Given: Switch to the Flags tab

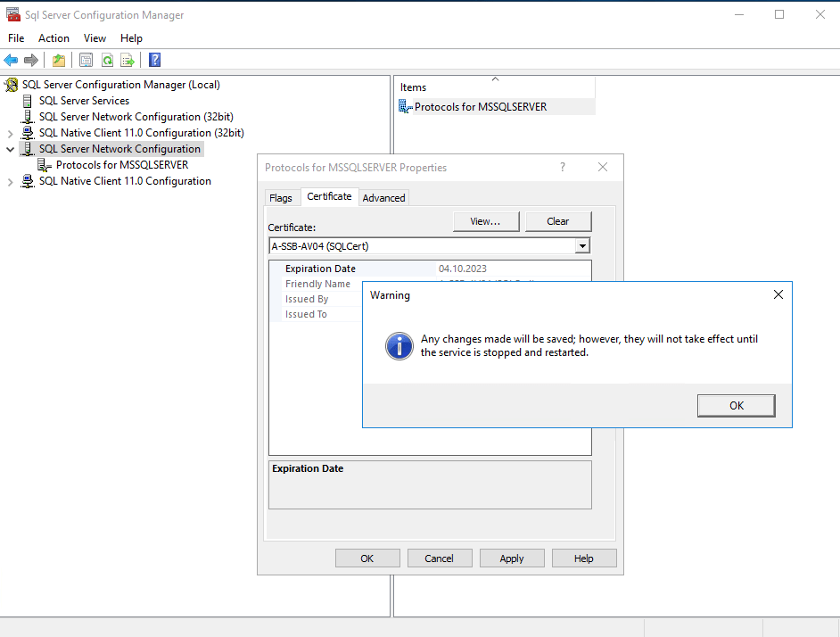Looking at the screenshot, I should point(281,198).
